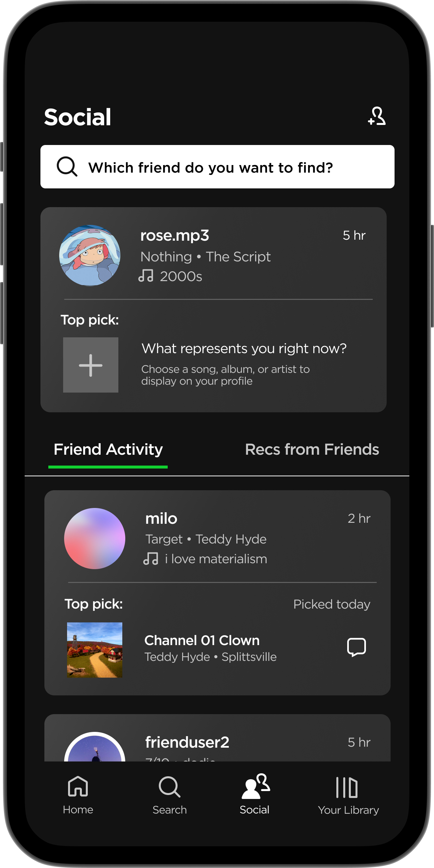Switch to the Friend Activity tab
The width and height of the screenshot is (434, 868).
pyautogui.click(x=108, y=449)
